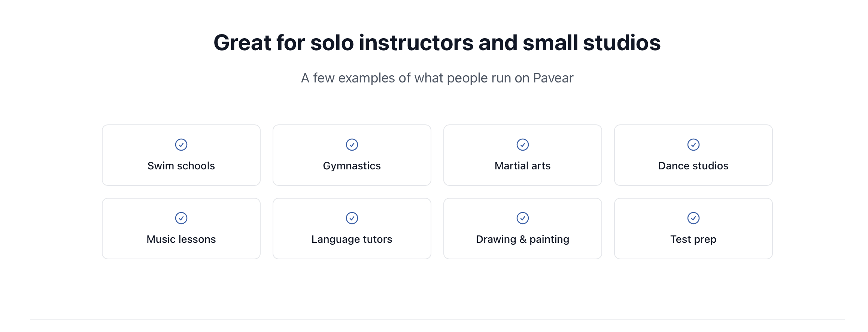
Task: Click the check icon above Dance studios
Action: tap(694, 145)
